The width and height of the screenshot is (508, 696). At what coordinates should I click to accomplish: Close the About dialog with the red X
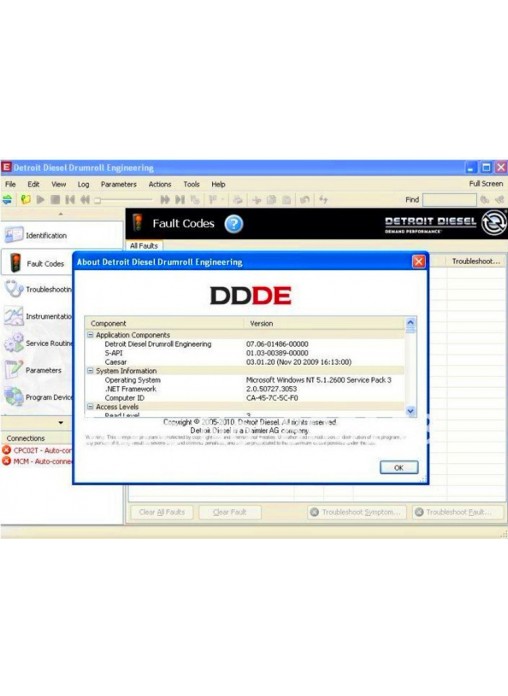(418, 261)
